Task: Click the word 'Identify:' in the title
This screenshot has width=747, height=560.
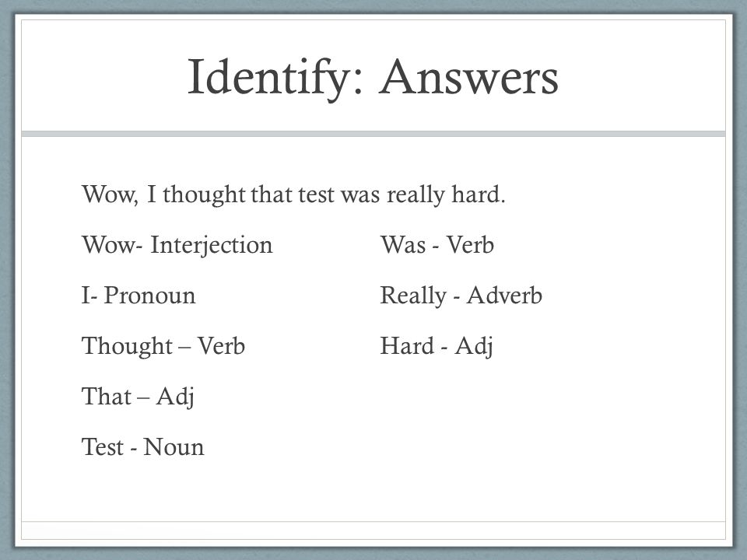Action: [x=276, y=79]
